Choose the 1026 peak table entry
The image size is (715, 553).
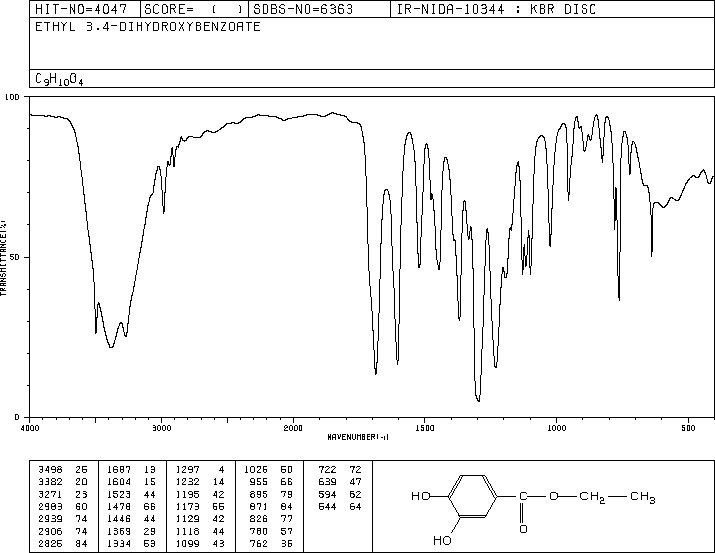[256, 470]
